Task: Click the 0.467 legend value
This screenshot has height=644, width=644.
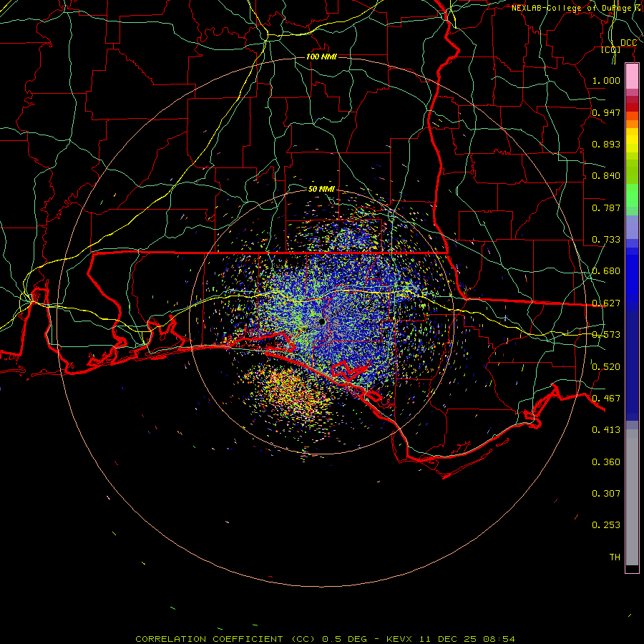Action: (x=606, y=399)
